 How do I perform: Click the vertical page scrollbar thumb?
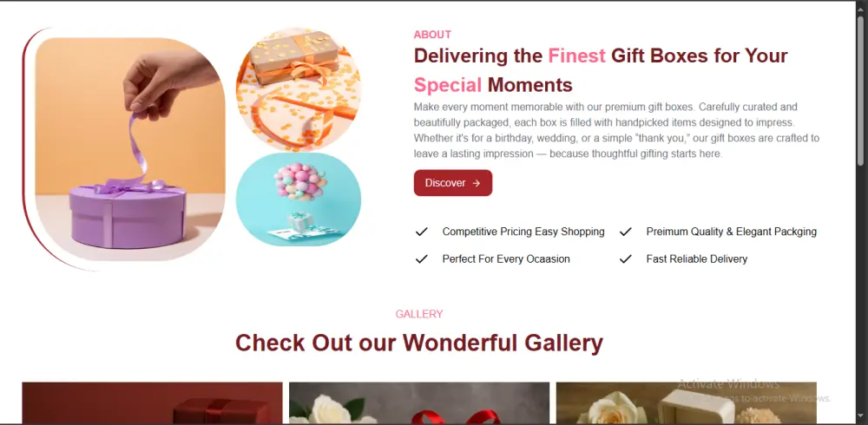tap(860, 90)
